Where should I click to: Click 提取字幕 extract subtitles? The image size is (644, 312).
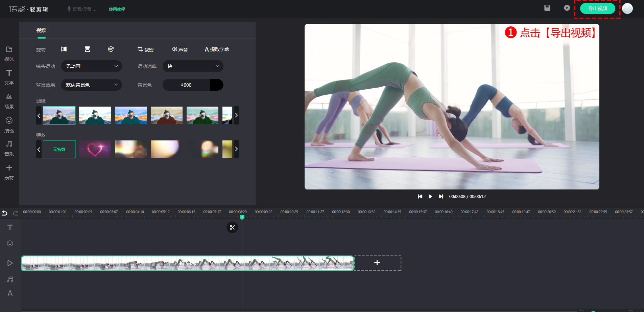(x=217, y=49)
